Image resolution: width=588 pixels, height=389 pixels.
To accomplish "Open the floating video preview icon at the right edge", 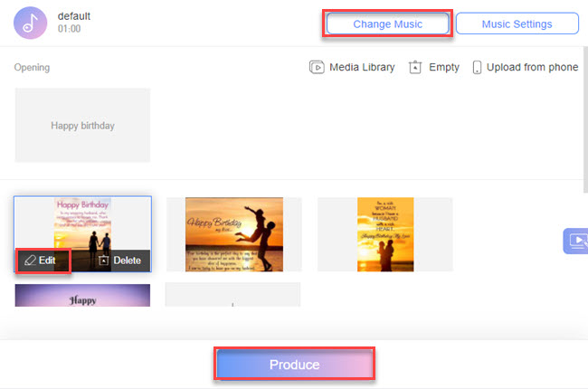I will (x=575, y=242).
